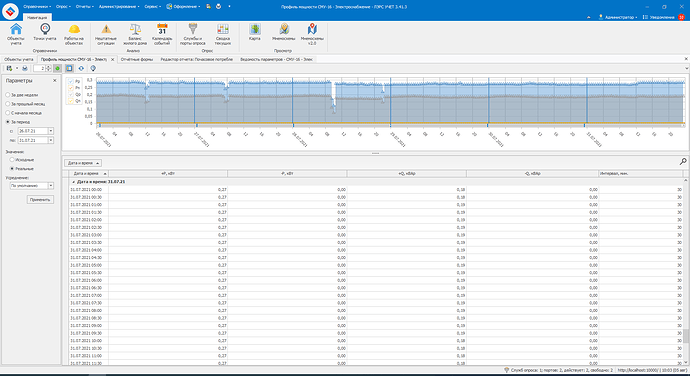
Task: Collapse the Дата и время: 31.07.21 group
Action: (x=73, y=182)
